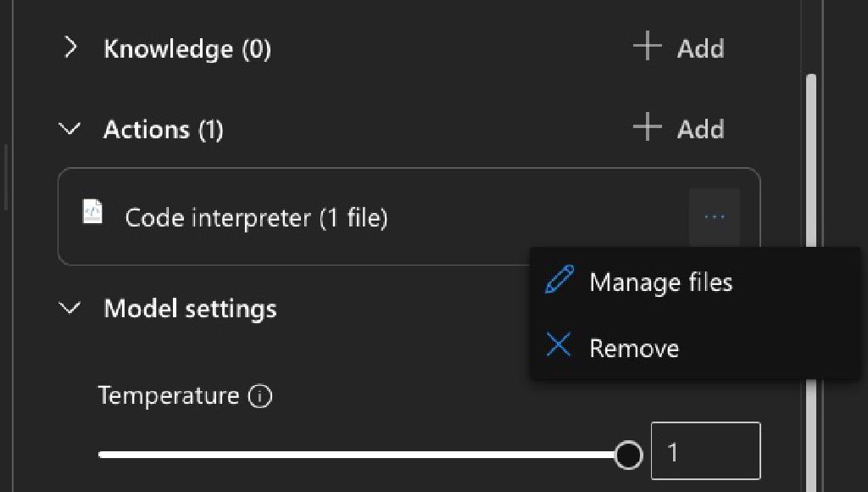Open the Code interpreter options menu (ellipsis)
The height and width of the screenshot is (492, 868).
pyautogui.click(x=715, y=216)
